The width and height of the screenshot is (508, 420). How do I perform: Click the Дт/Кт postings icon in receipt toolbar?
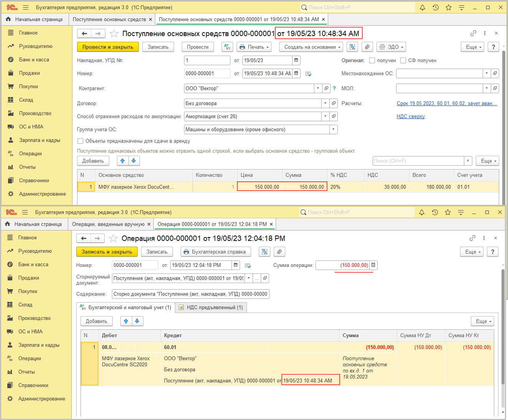coord(227,47)
